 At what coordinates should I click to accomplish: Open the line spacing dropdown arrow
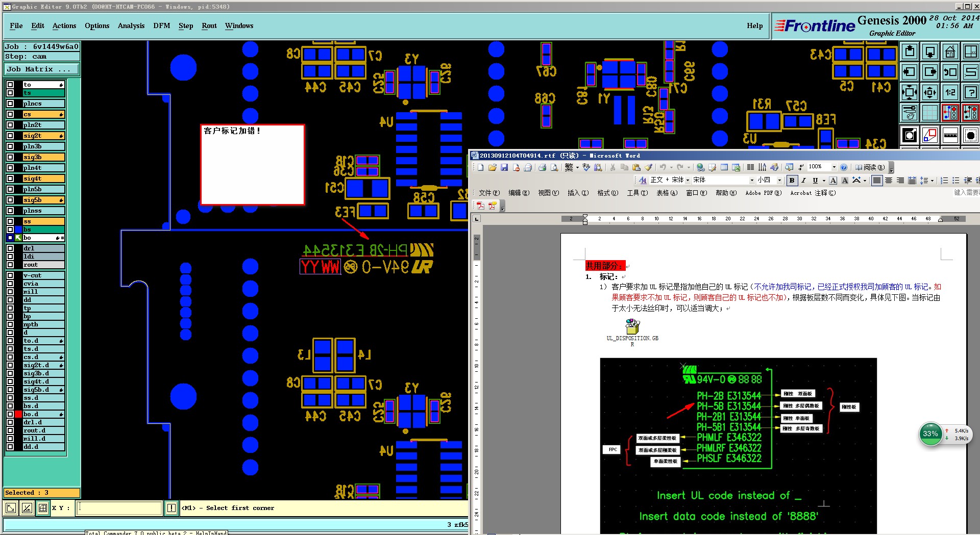[932, 181]
